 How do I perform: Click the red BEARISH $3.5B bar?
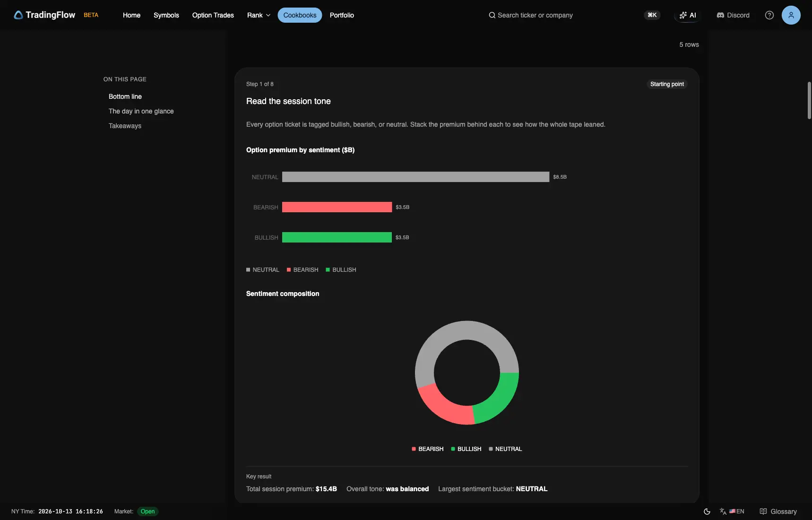337,207
